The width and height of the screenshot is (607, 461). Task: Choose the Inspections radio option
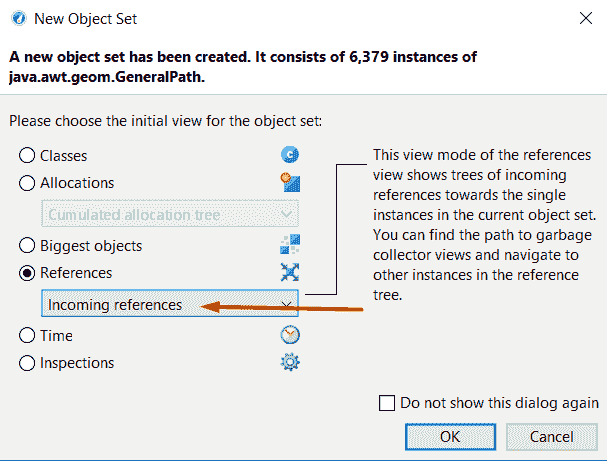pos(27,363)
